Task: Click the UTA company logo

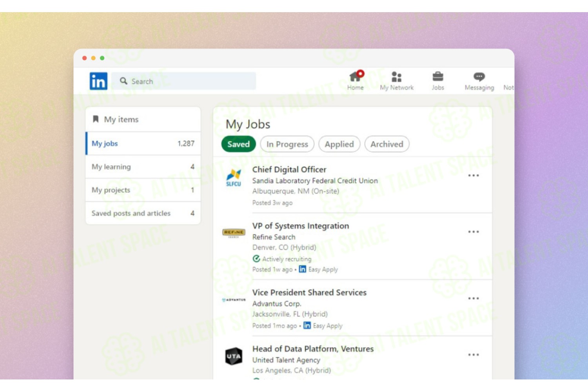Action: (234, 356)
